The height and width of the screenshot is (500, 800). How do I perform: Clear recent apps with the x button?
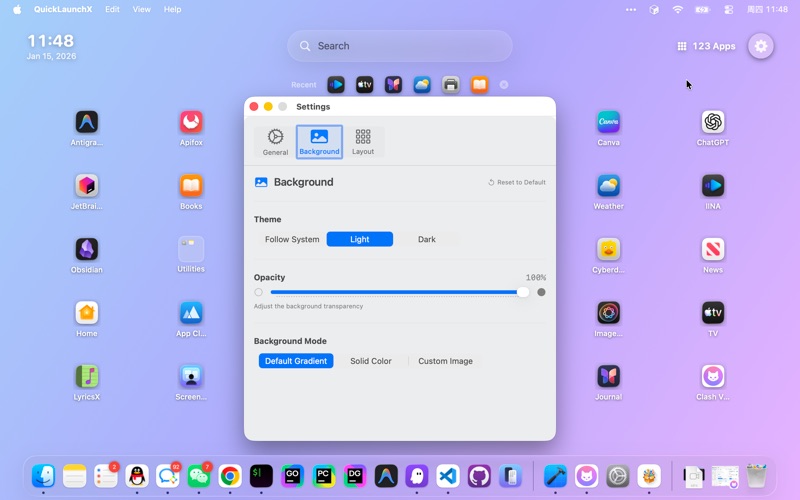pos(504,85)
